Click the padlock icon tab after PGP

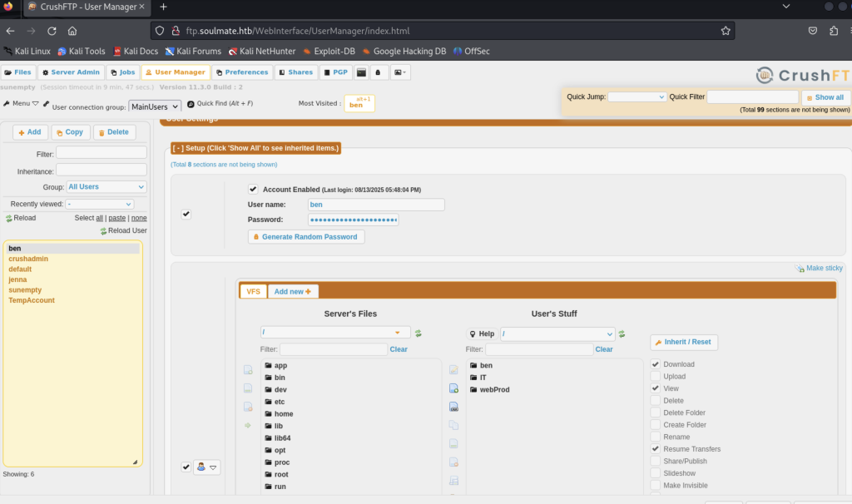(x=379, y=72)
